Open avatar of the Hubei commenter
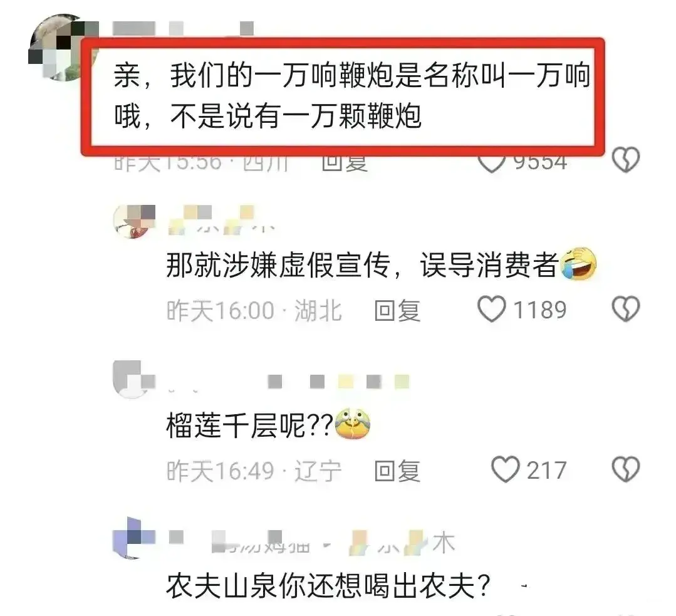 click(x=134, y=221)
